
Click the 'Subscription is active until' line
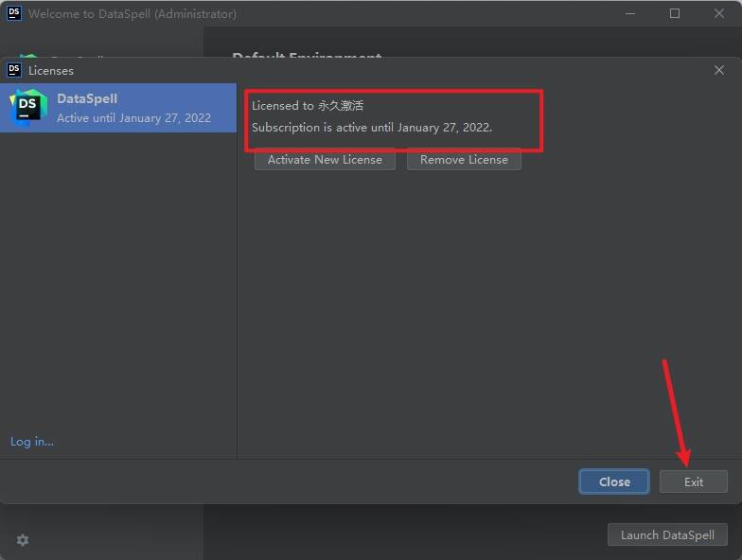pyautogui.click(x=372, y=127)
